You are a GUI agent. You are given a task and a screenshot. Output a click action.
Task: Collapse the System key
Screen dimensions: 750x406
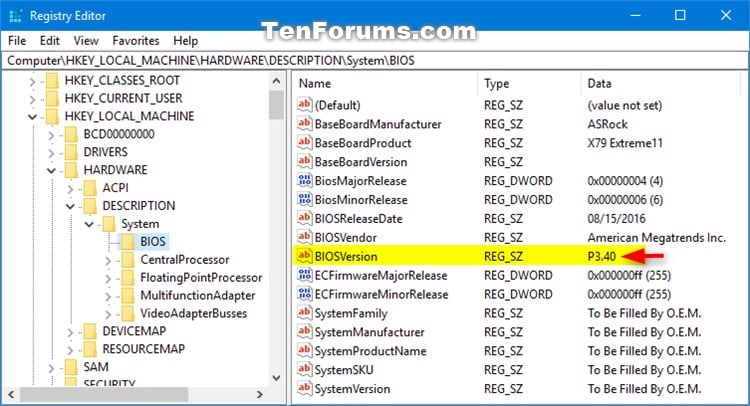tap(89, 224)
